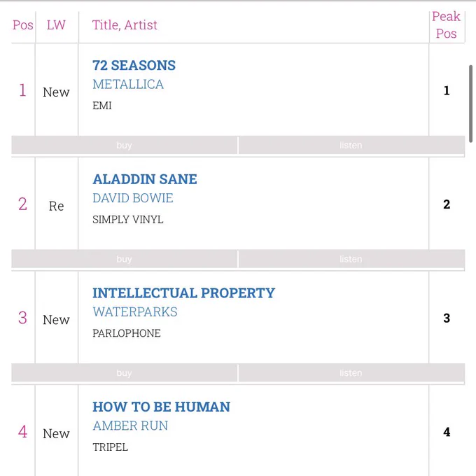The image size is (476, 476).
Task: Click the Pos column header
Action: pos(23,25)
